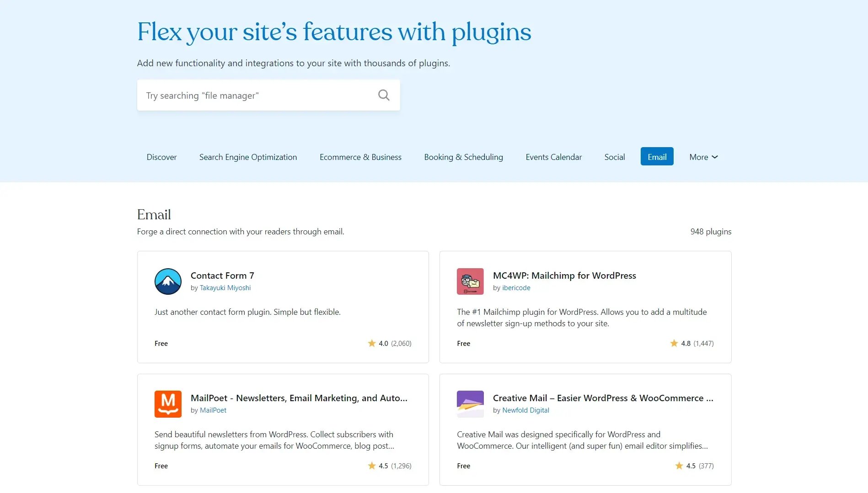Open the Contact Form 7 plugin title

point(222,276)
